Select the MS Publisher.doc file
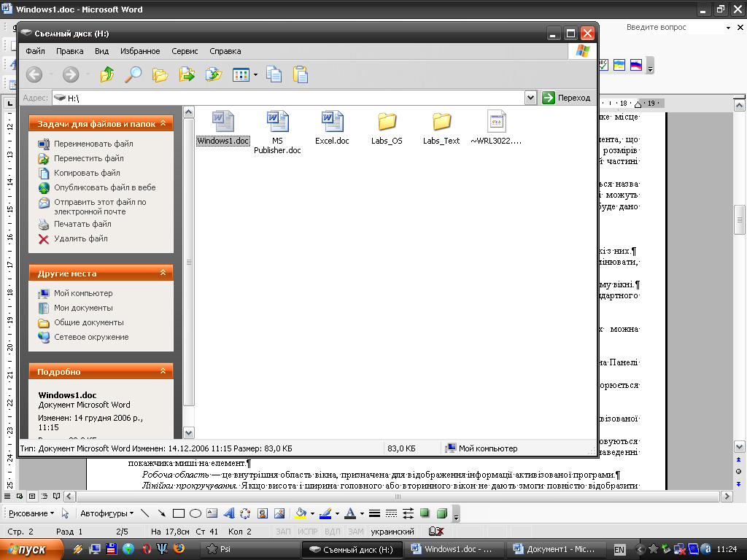The height and width of the screenshot is (560, 747). point(277,133)
